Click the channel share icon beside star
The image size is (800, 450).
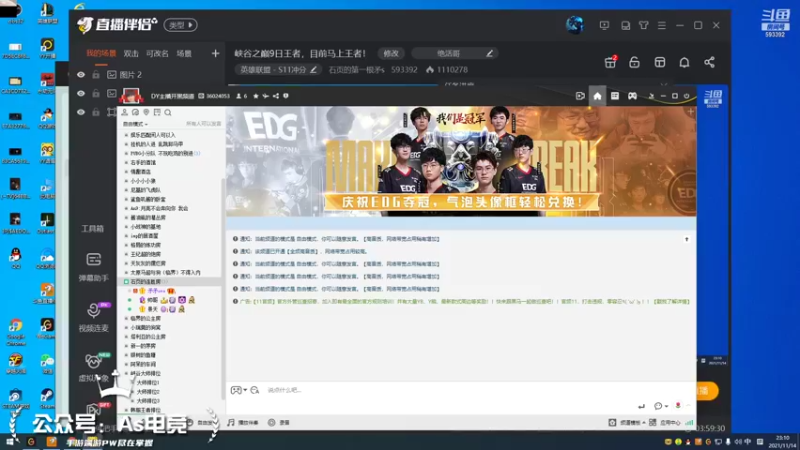tap(276, 96)
